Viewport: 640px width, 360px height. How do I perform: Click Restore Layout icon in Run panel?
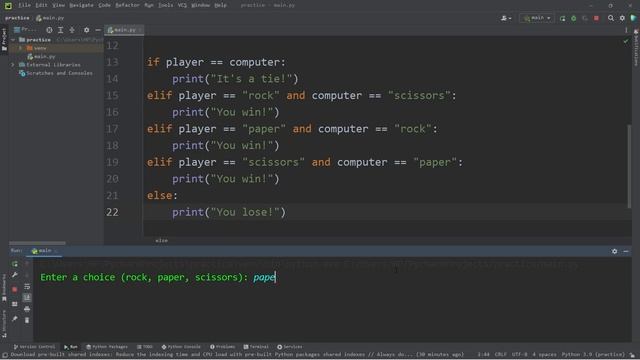(15, 304)
